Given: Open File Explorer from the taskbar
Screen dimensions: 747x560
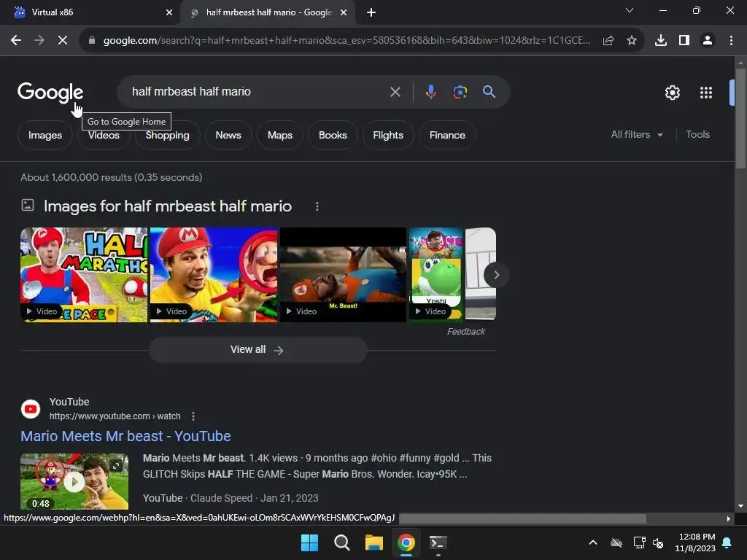Looking at the screenshot, I should 374,542.
